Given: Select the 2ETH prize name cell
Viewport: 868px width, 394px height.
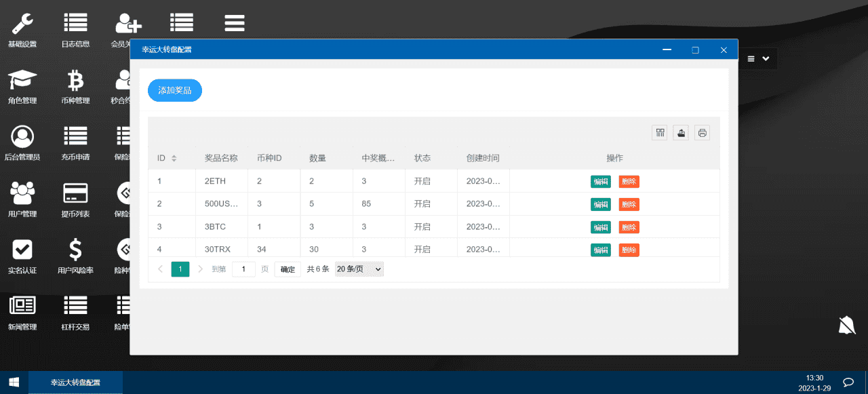Looking at the screenshot, I should [x=221, y=181].
